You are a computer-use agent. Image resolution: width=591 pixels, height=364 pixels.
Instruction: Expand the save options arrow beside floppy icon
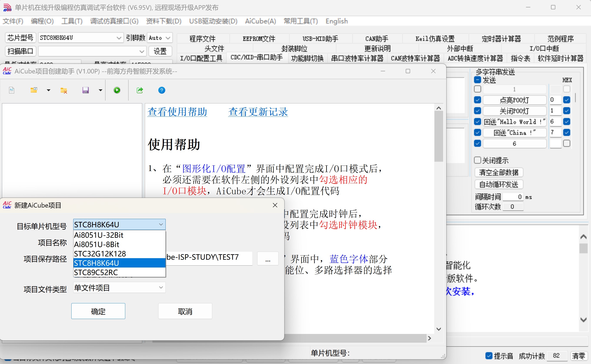100,90
